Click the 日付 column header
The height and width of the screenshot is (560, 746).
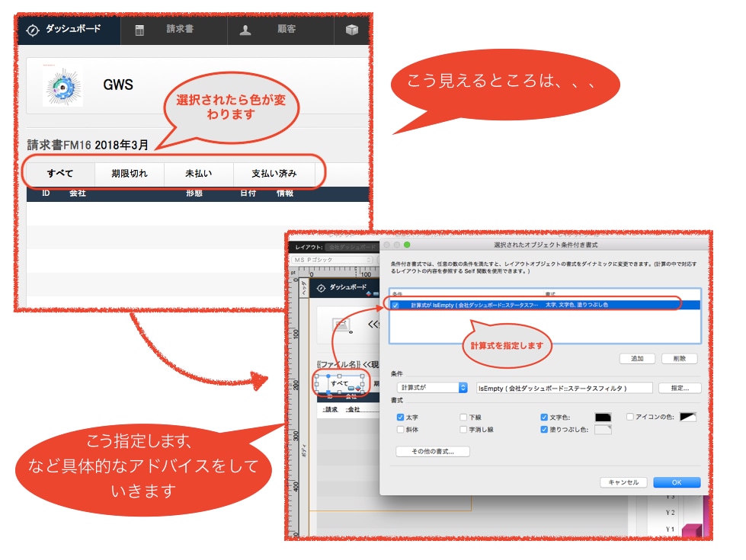tap(248, 194)
